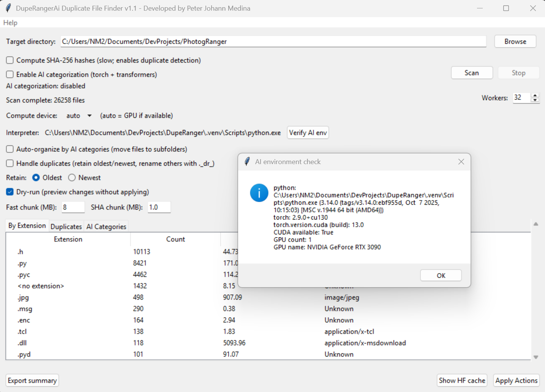This screenshot has height=392, width=545.
Task: Open the Compute device dropdown
Action: [79, 115]
